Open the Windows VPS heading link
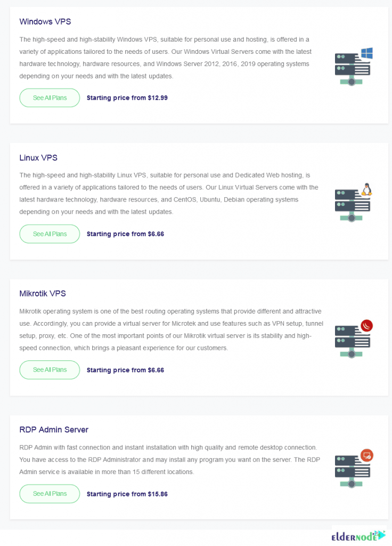The height and width of the screenshot is (546, 392). click(45, 21)
